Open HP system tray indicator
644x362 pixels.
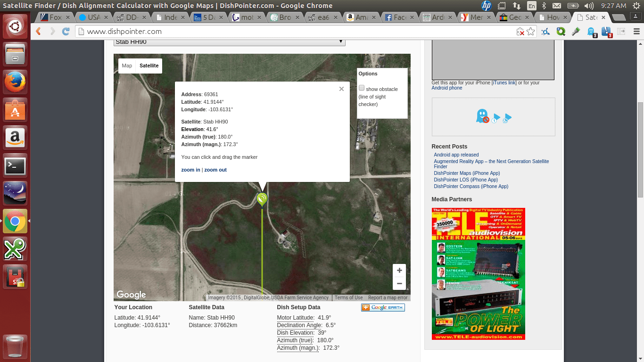tap(487, 6)
